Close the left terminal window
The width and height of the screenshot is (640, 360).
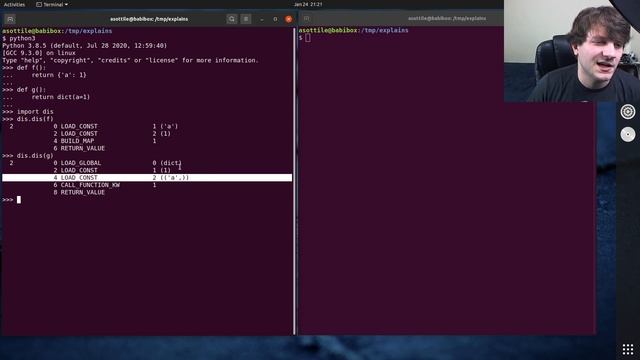289,19
